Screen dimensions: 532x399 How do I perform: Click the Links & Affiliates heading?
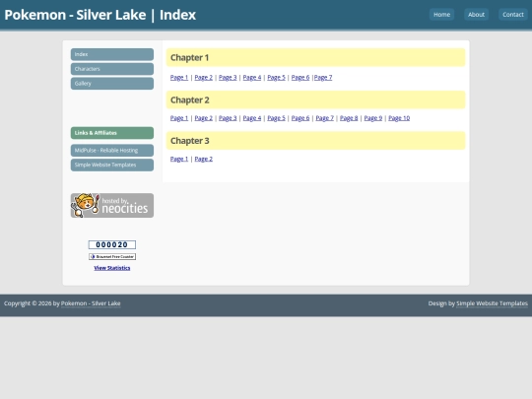point(112,133)
